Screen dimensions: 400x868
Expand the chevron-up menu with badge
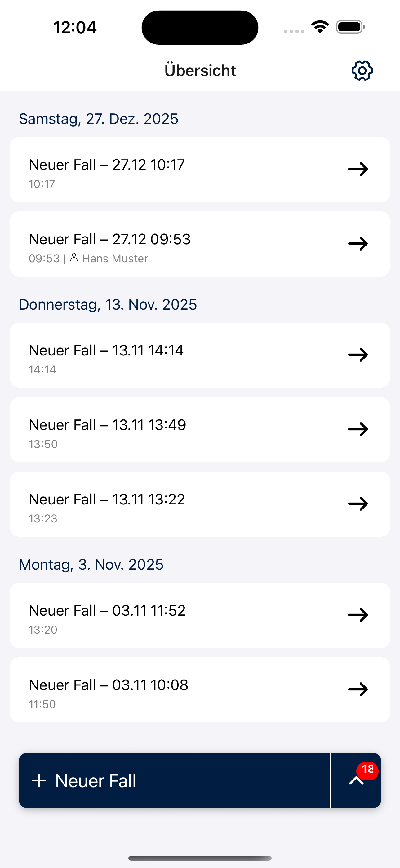coord(356,781)
